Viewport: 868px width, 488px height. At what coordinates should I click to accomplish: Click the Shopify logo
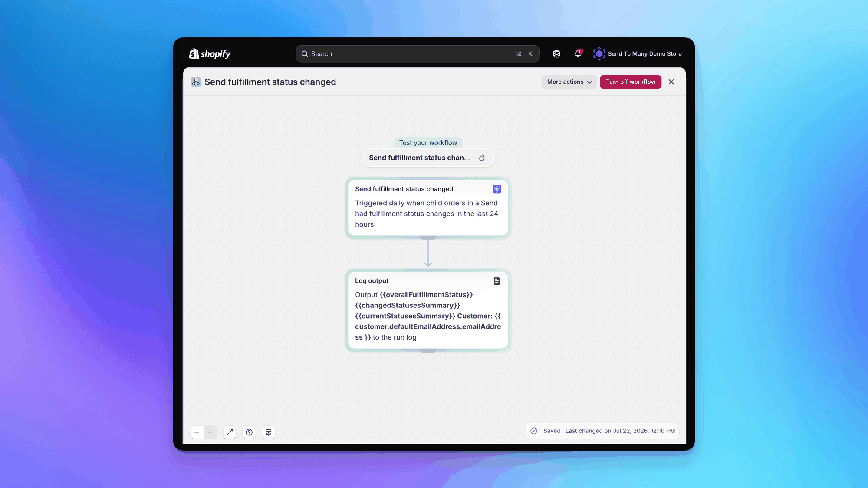tap(210, 54)
